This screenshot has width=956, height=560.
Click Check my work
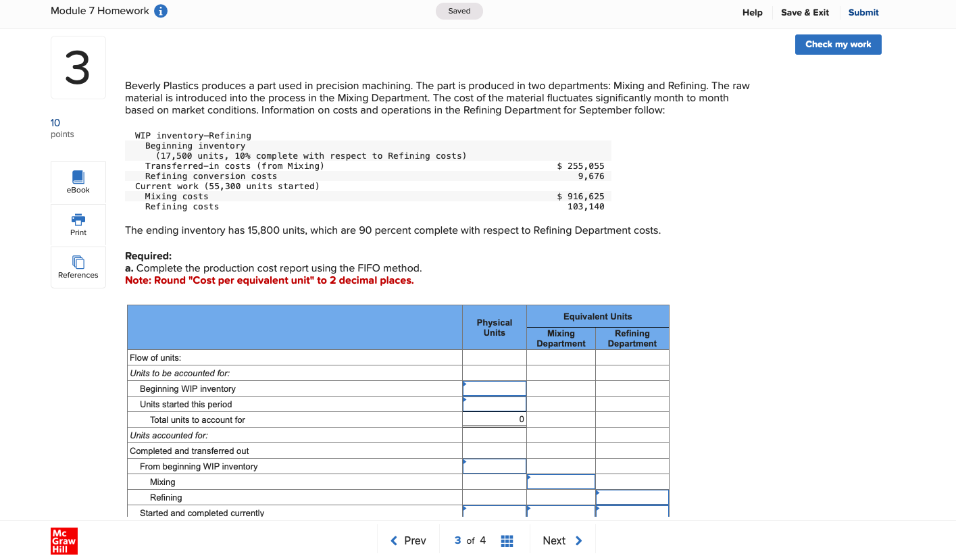pos(838,44)
